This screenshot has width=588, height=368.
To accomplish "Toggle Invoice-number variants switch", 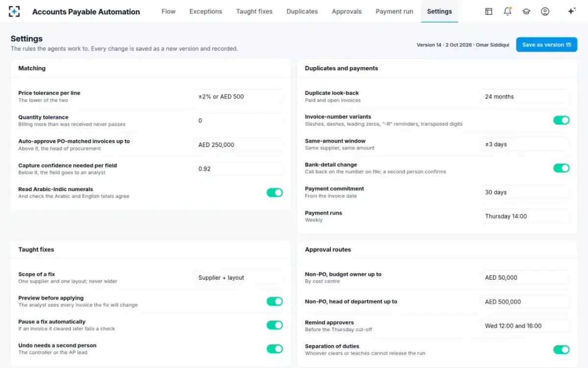I will point(562,120).
